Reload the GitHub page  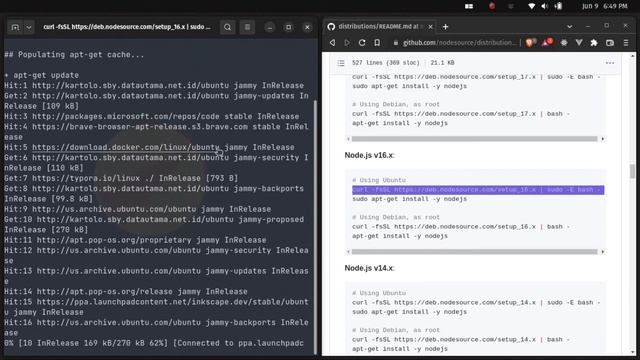[x=362, y=42]
